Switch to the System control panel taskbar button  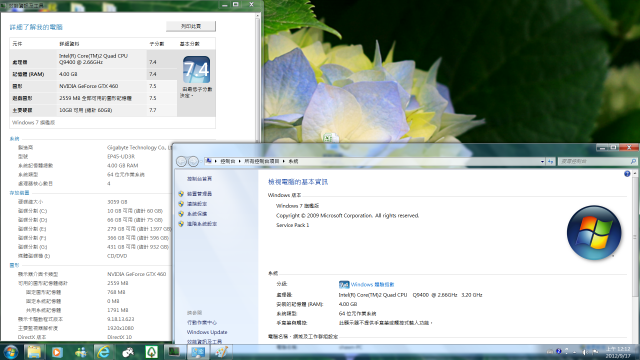coord(198,352)
